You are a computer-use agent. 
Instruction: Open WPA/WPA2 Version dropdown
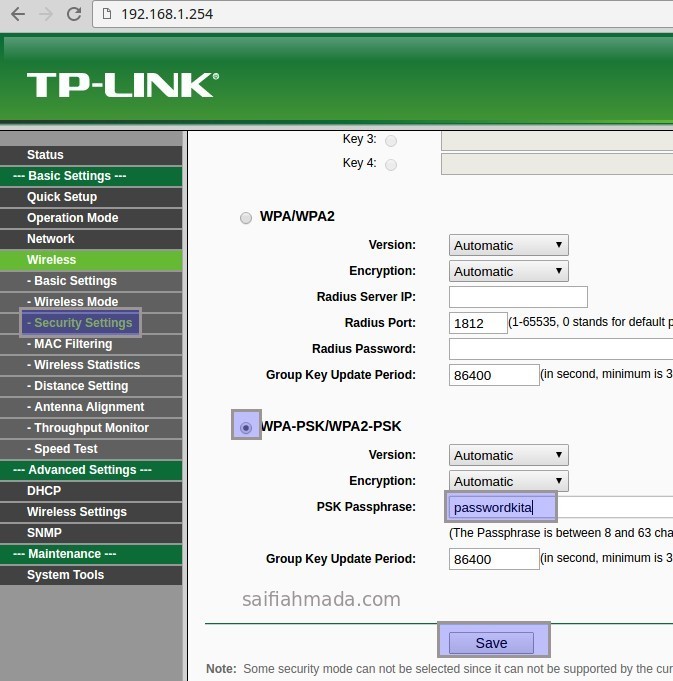pos(508,245)
